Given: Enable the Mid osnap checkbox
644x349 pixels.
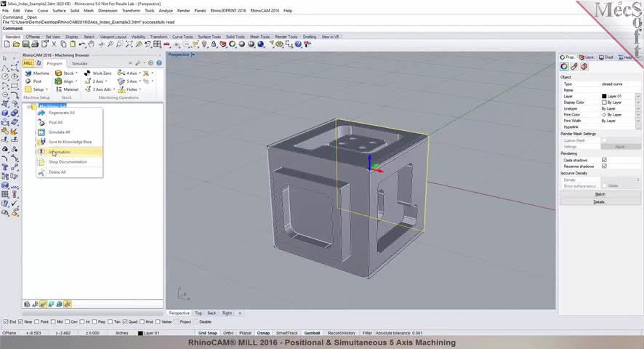Looking at the screenshot, I should tap(53, 322).
